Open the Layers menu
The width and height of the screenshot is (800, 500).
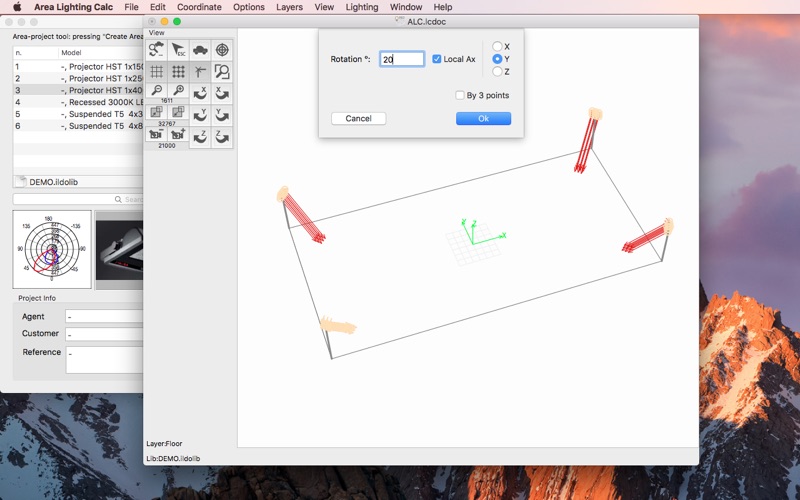289,7
